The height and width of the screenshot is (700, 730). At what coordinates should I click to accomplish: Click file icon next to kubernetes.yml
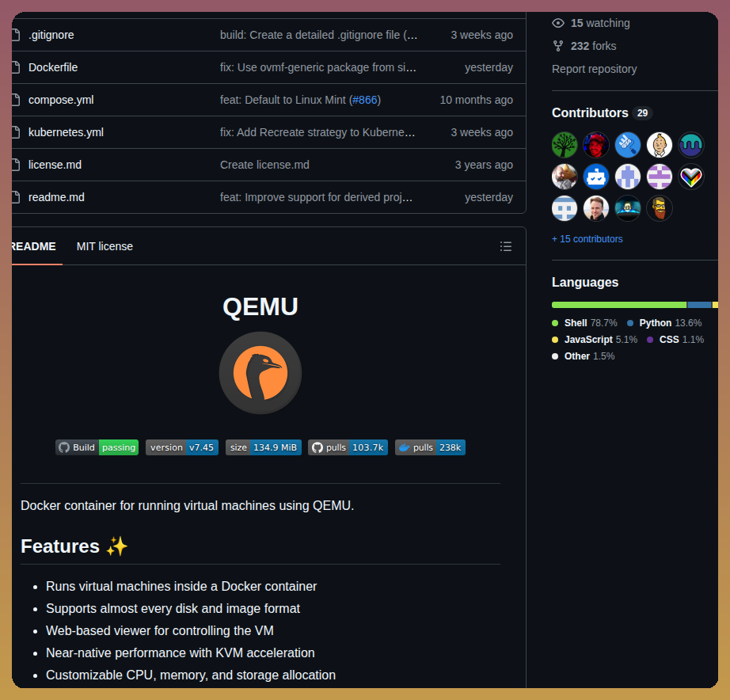tap(17, 132)
